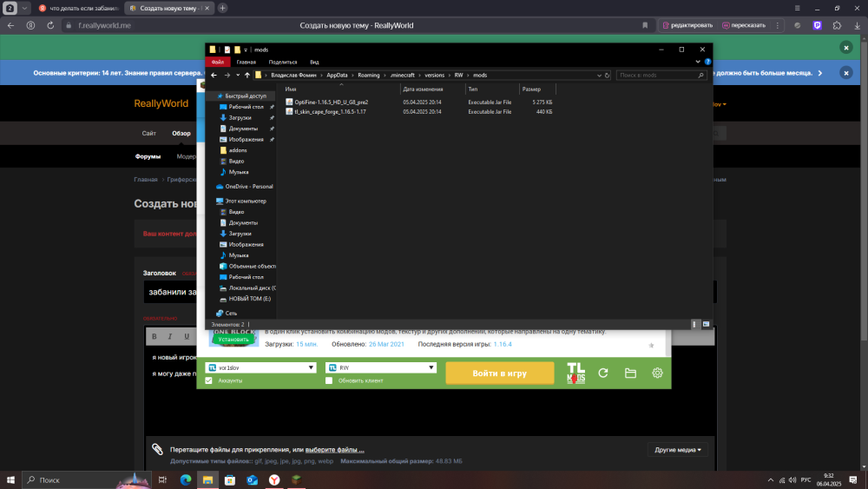This screenshot has width=868, height=489.
Task: Go up one folder level in Explorer
Action: click(x=247, y=76)
